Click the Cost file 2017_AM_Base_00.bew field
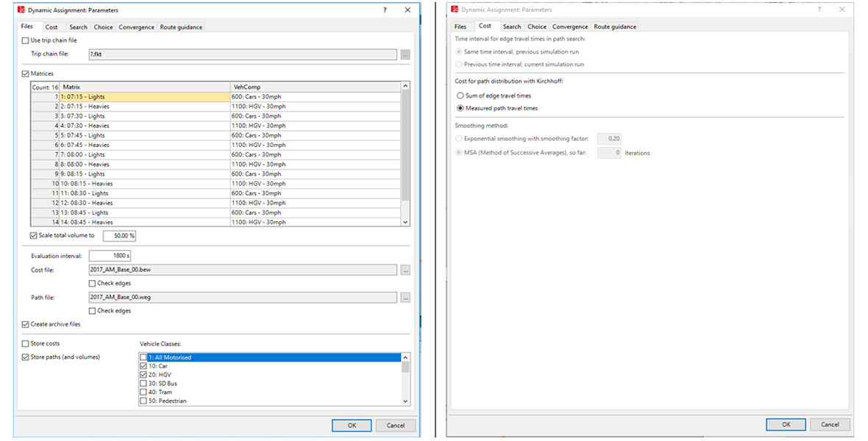 point(243,270)
